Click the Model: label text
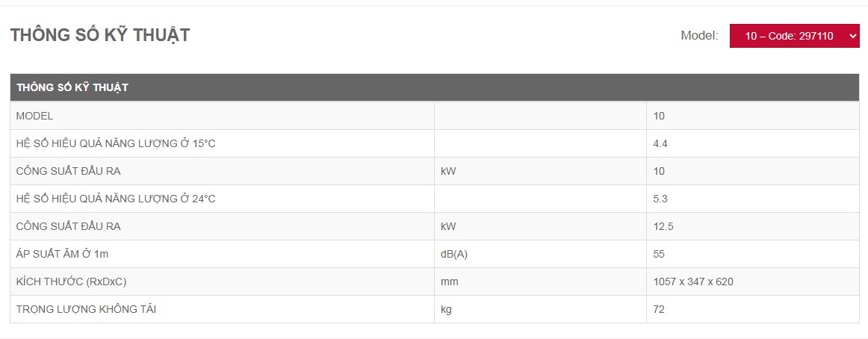Screen dimensions: 868x339 [x=700, y=36]
